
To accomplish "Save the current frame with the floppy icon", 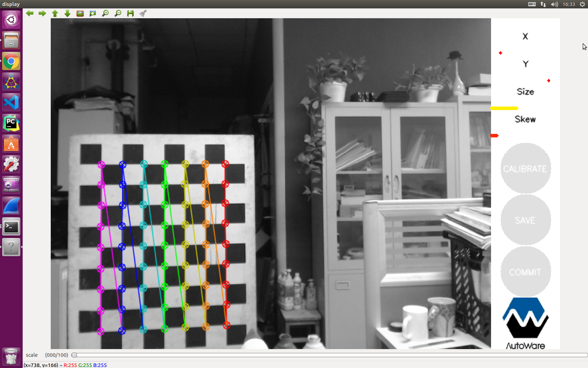I will click(130, 13).
